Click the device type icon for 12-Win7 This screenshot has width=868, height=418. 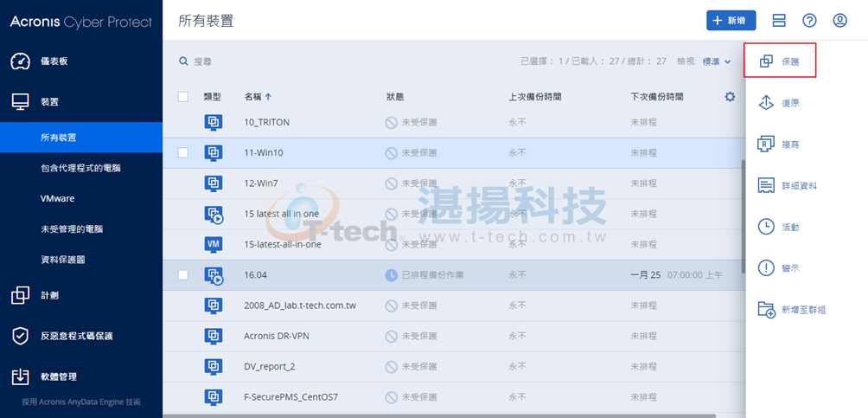point(214,183)
